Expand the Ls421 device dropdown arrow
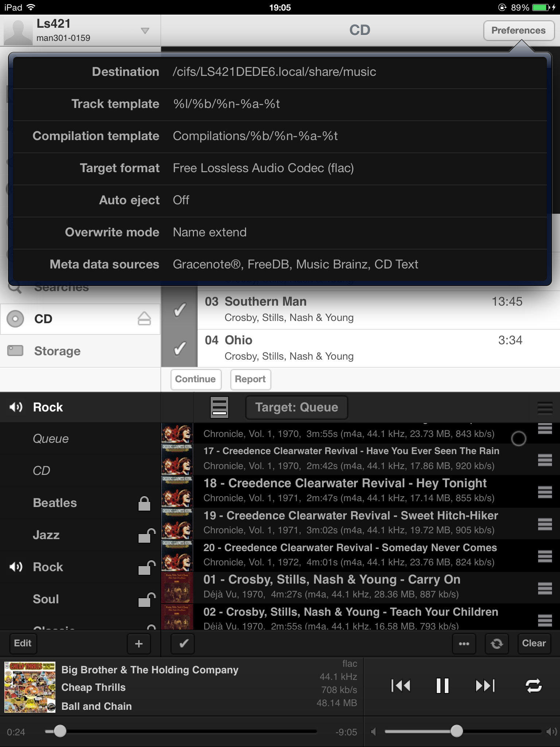 tap(145, 31)
